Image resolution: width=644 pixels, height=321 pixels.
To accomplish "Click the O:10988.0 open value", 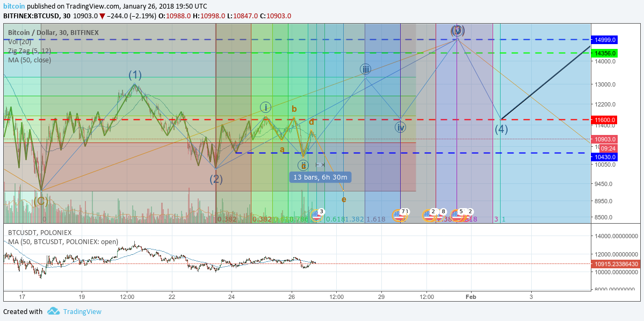I will coord(175,16).
